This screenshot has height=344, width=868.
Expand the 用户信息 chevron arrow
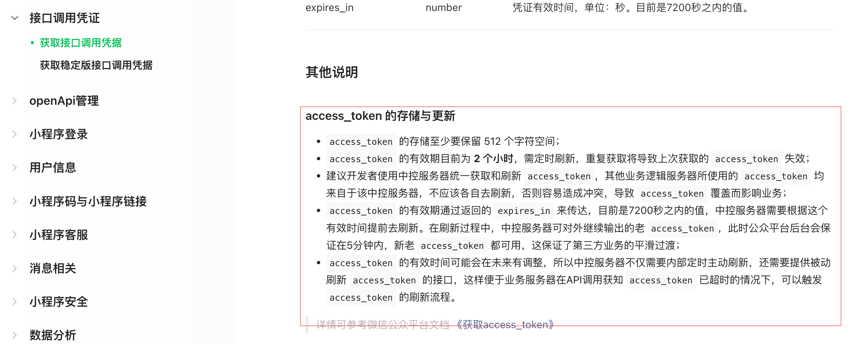click(x=15, y=168)
